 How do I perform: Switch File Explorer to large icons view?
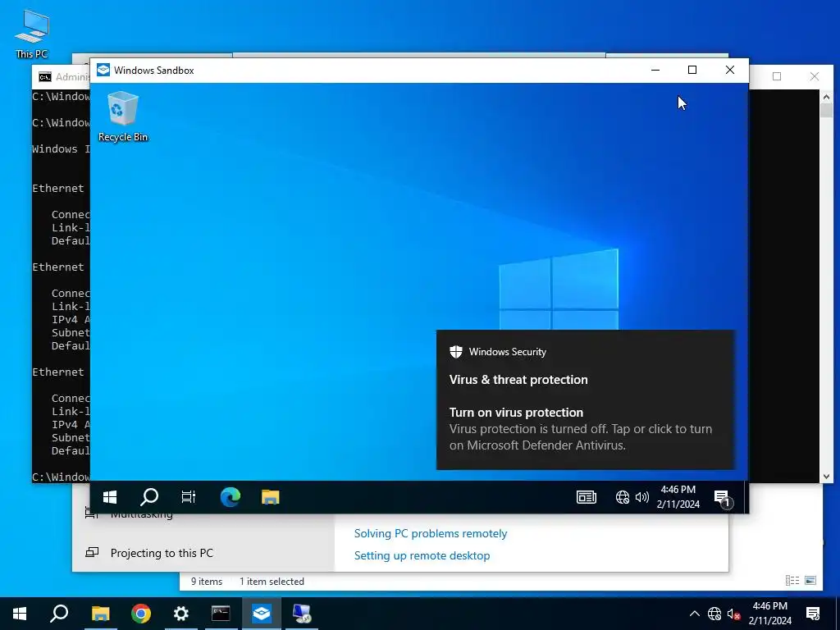coord(810,580)
